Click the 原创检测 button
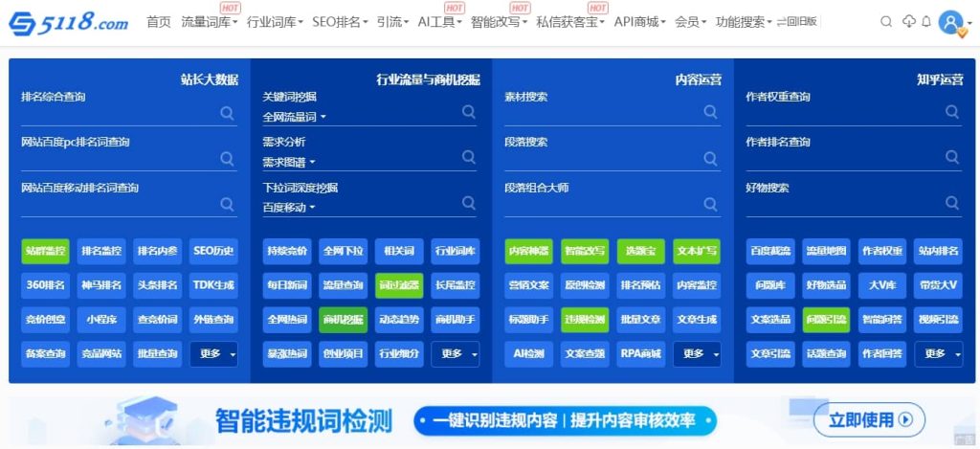 pyautogui.click(x=585, y=285)
